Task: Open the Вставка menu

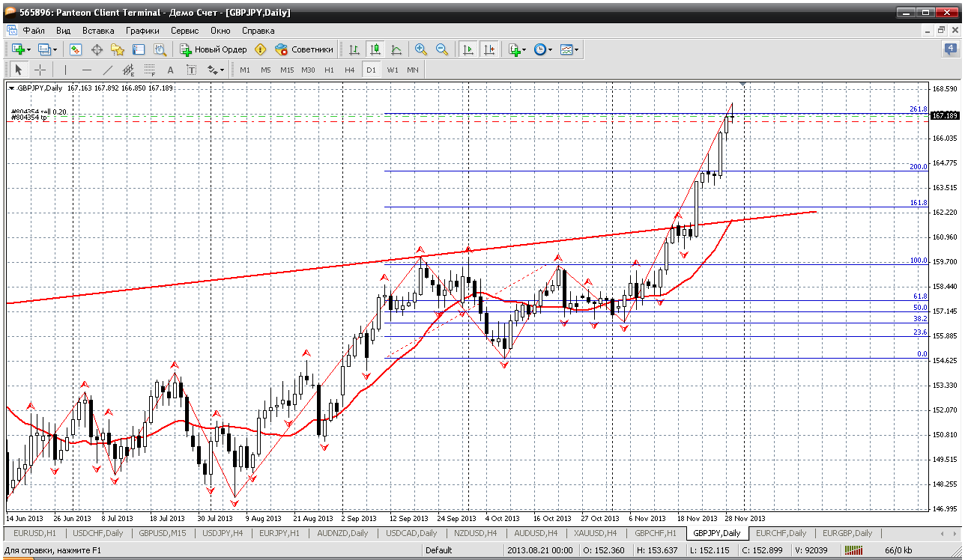Action: [x=98, y=31]
